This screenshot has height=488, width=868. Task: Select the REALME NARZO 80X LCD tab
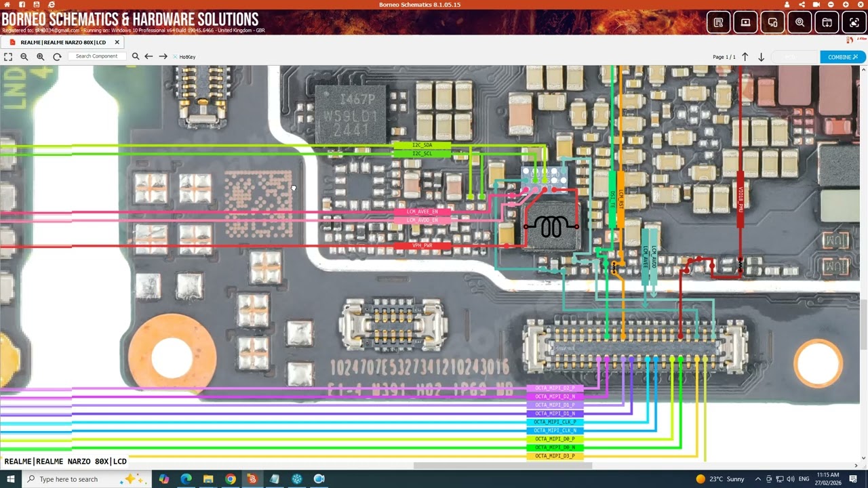(x=62, y=42)
